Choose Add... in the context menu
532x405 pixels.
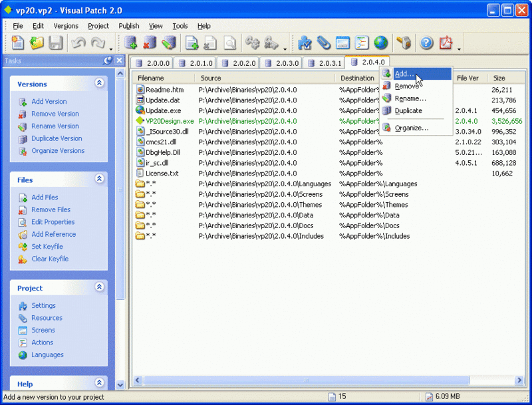click(x=416, y=74)
